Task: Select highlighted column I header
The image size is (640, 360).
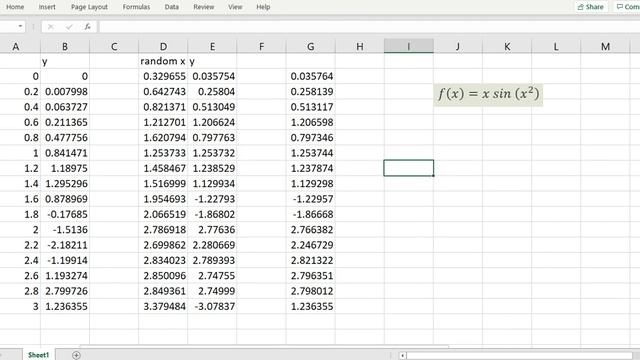Action: pyautogui.click(x=409, y=47)
